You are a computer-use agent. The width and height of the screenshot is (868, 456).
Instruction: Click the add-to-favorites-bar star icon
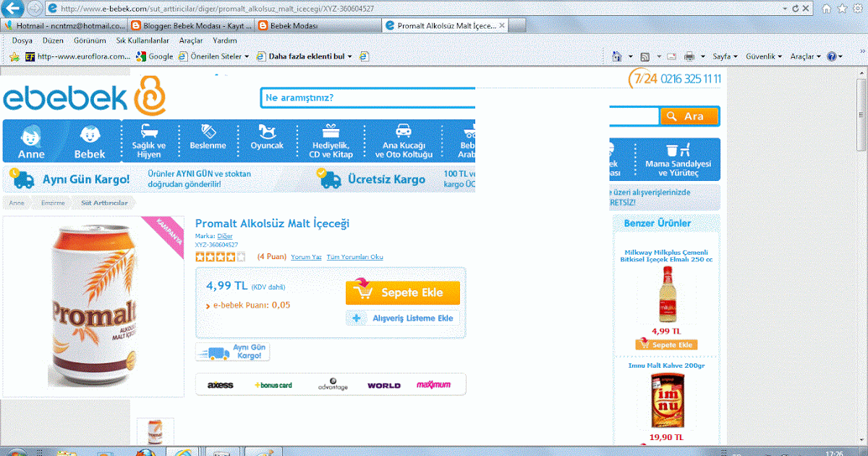[14, 56]
